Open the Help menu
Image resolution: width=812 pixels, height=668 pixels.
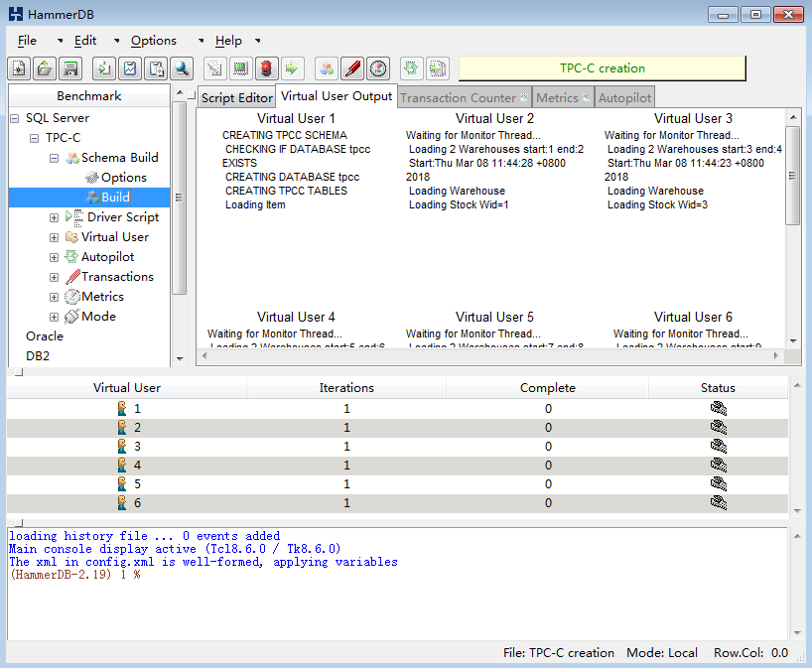coord(228,41)
